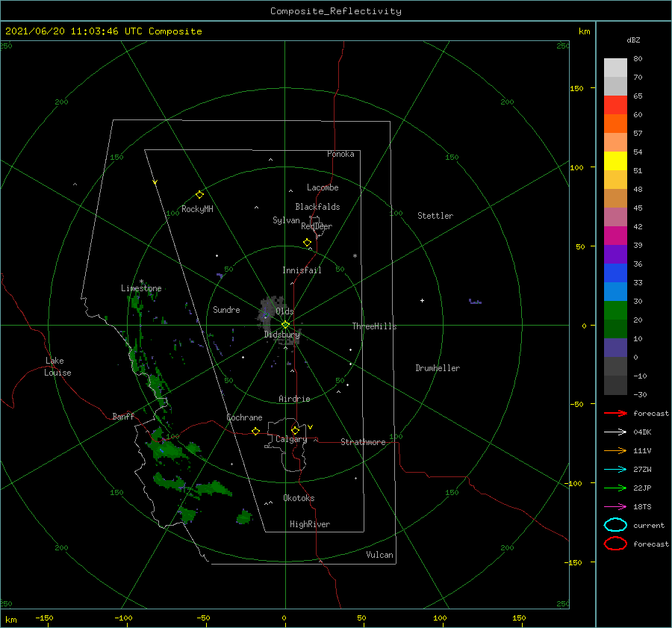Click the Strathmore label
Screen dimensions: 672x628
coord(363,442)
